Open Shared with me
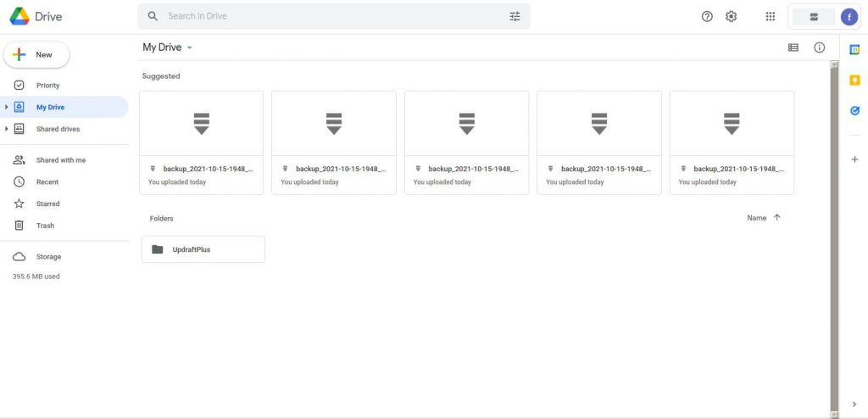Image resolution: width=868 pixels, height=419 pixels. pyautogui.click(x=64, y=160)
